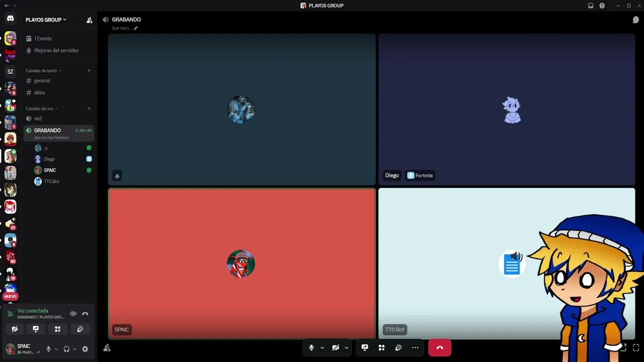644x362 pixels.
Task: Jump to the NUEVO unread servers indicator
Action: [10, 296]
